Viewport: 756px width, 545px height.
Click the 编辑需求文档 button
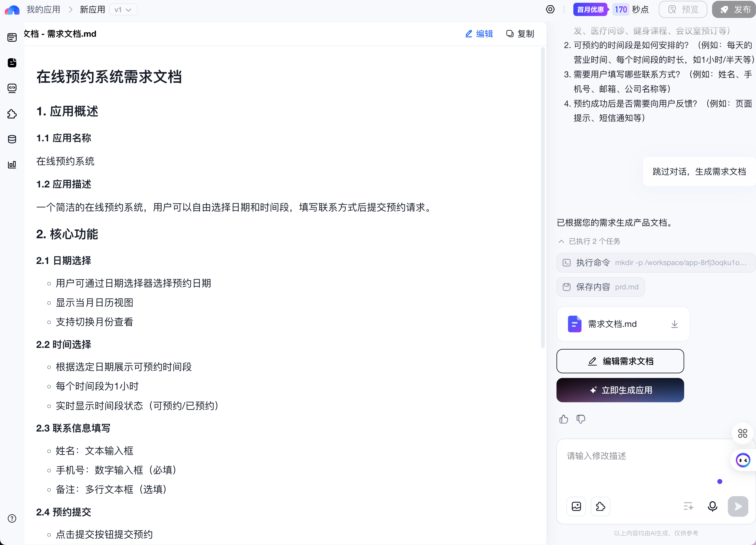620,361
